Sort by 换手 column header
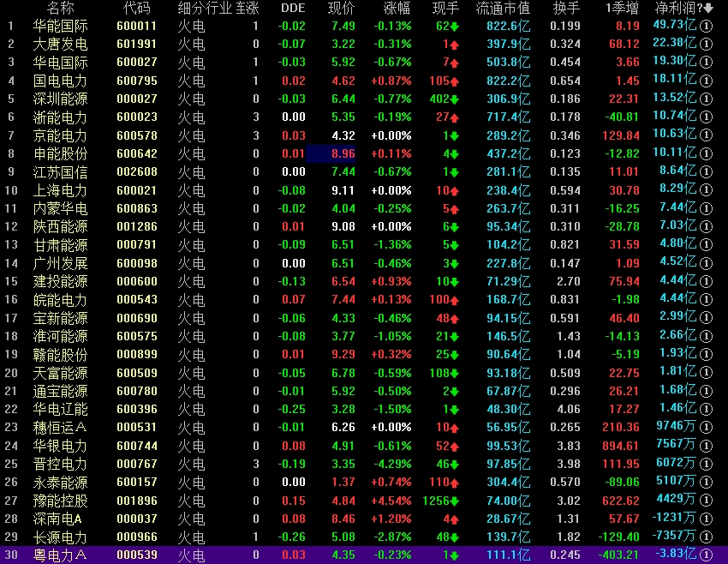This screenshot has height=564, width=728. point(566,8)
